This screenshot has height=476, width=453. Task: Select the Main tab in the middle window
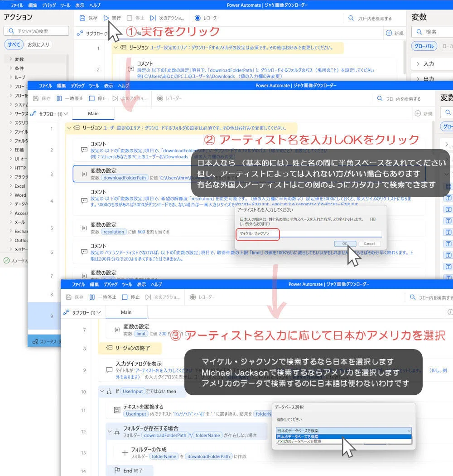(x=93, y=113)
